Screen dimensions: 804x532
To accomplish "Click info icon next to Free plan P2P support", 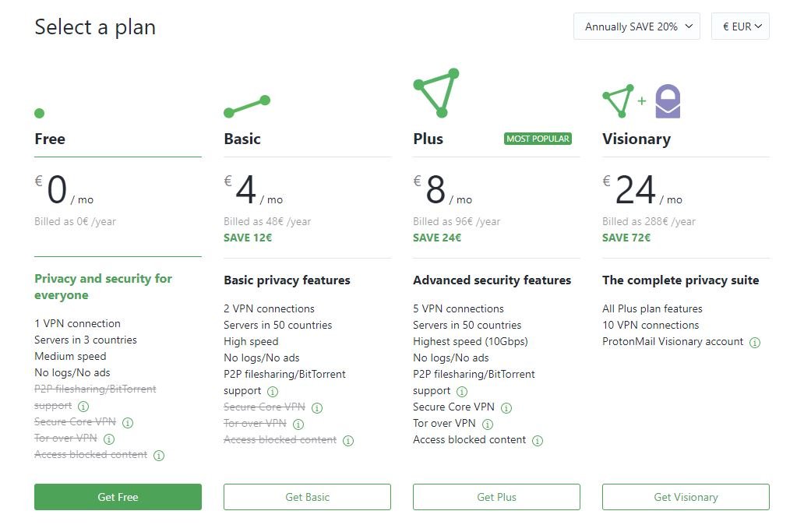I will pyautogui.click(x=83, y=406).
